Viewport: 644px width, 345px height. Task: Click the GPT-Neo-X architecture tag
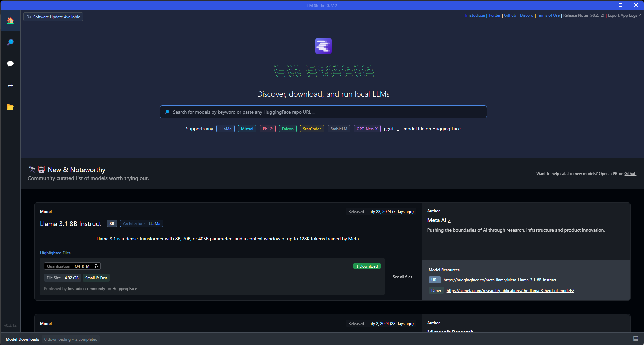[367, 129]
